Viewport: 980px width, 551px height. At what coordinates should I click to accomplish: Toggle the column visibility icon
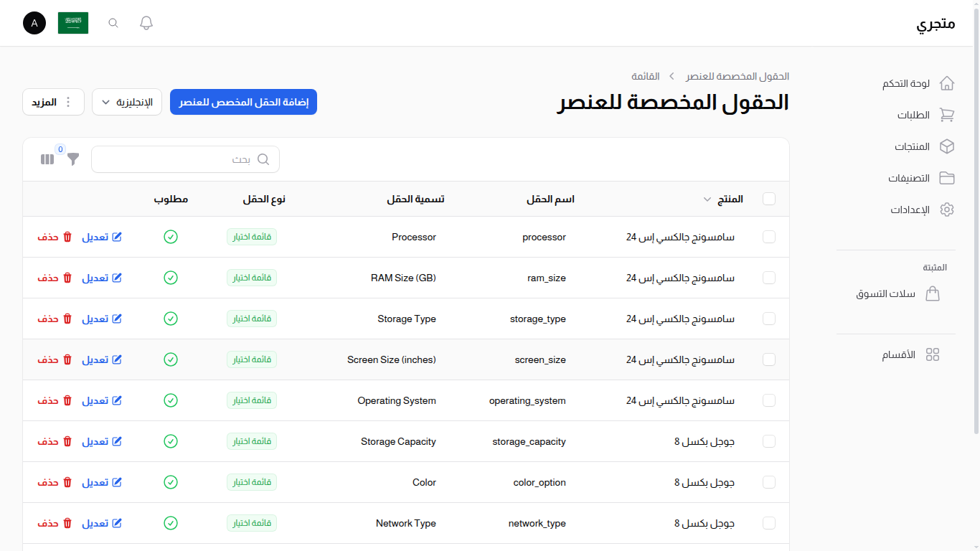pyautogui.click(x=47, y=159)
